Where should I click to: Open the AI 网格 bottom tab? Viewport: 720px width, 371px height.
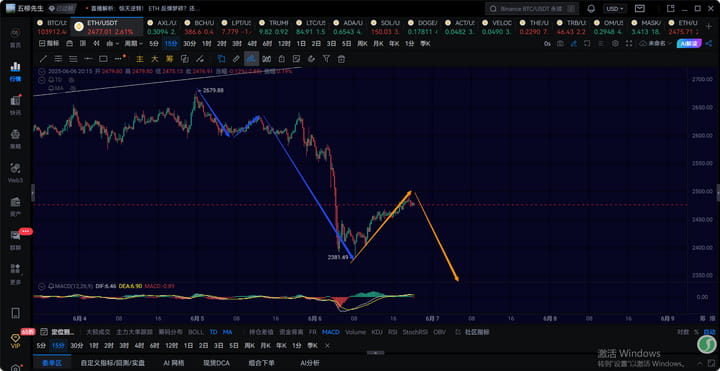pyautogui.click(x=174, y=363)
